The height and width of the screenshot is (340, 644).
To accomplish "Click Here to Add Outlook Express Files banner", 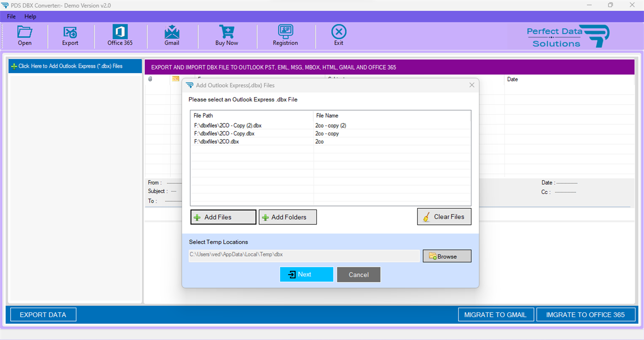I will click(x=75, y=66).
